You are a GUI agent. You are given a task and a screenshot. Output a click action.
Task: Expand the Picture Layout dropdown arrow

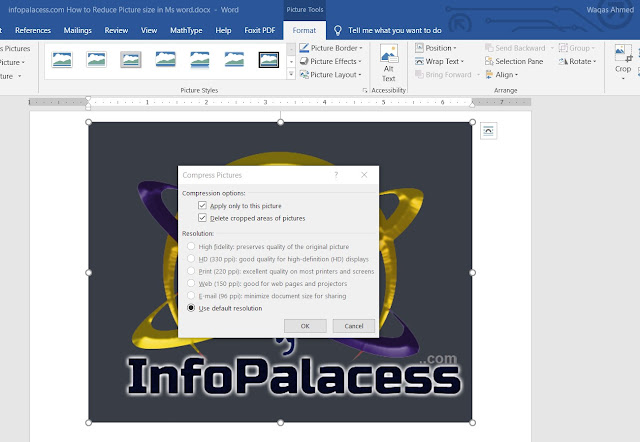[x=360, y=75]
